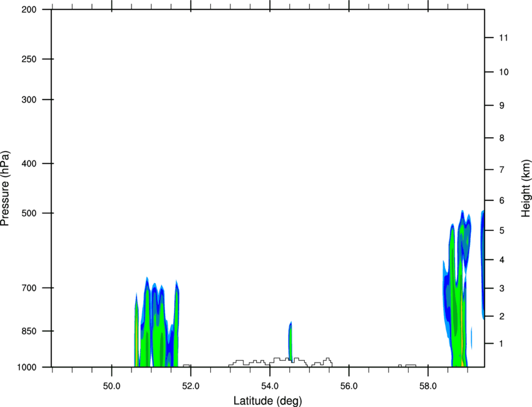Click the 'Pressure (hPa)' axis title
This screenshot has height=407, width=532.
(x=5, y=188)
